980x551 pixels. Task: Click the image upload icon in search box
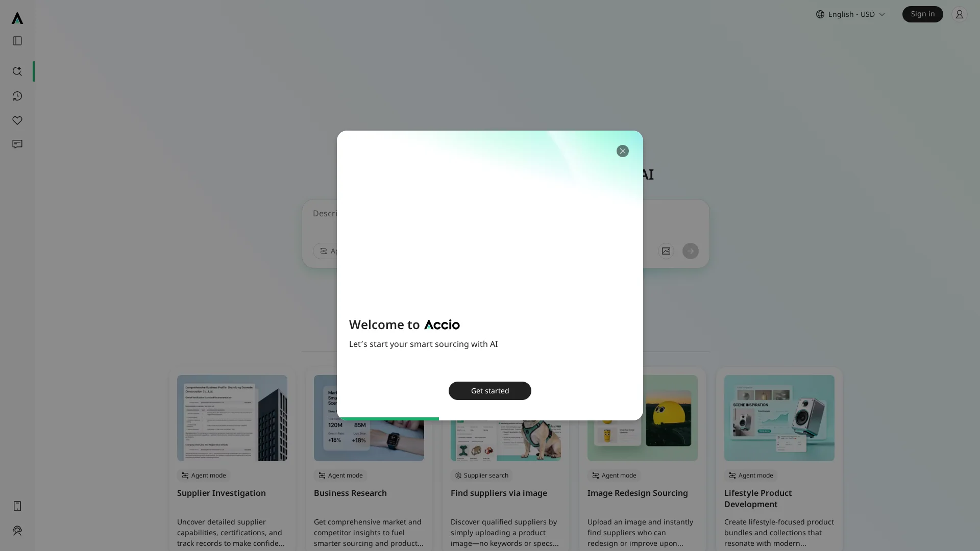click(666, 251)
